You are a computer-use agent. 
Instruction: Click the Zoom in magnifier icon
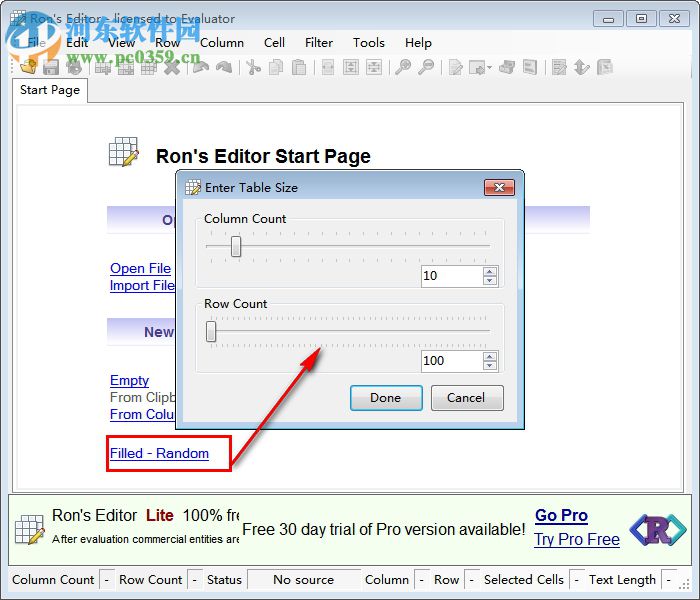[403, 67]
